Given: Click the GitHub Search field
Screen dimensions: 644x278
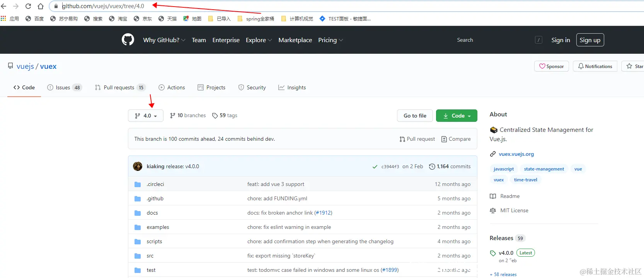Looking at the screenshot, I should point(499,40).
